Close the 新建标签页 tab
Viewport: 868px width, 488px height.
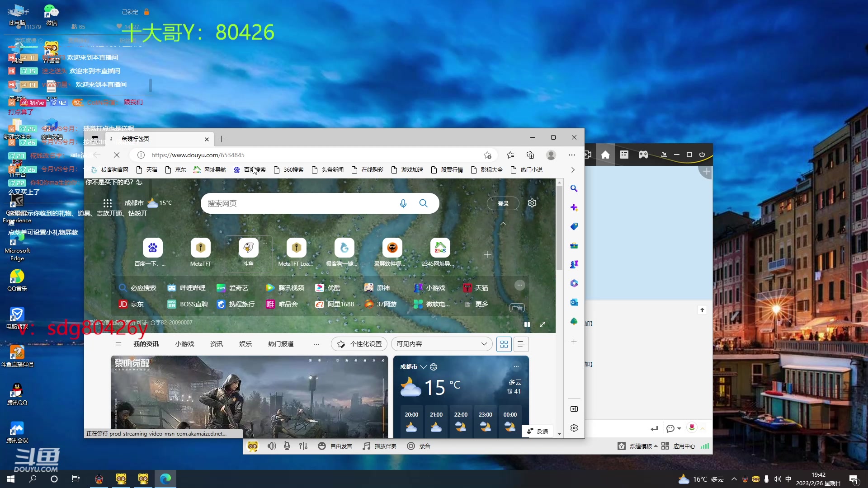point(207,139)
